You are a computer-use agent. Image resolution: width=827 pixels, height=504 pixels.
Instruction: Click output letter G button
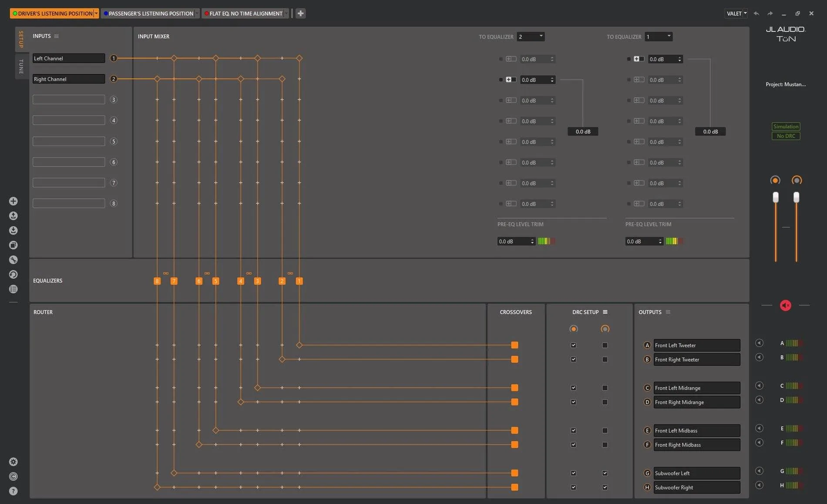tap(647, 473)
